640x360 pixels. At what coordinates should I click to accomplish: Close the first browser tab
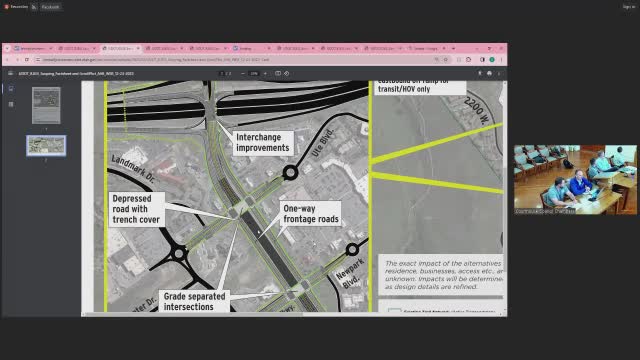point(51,48)
